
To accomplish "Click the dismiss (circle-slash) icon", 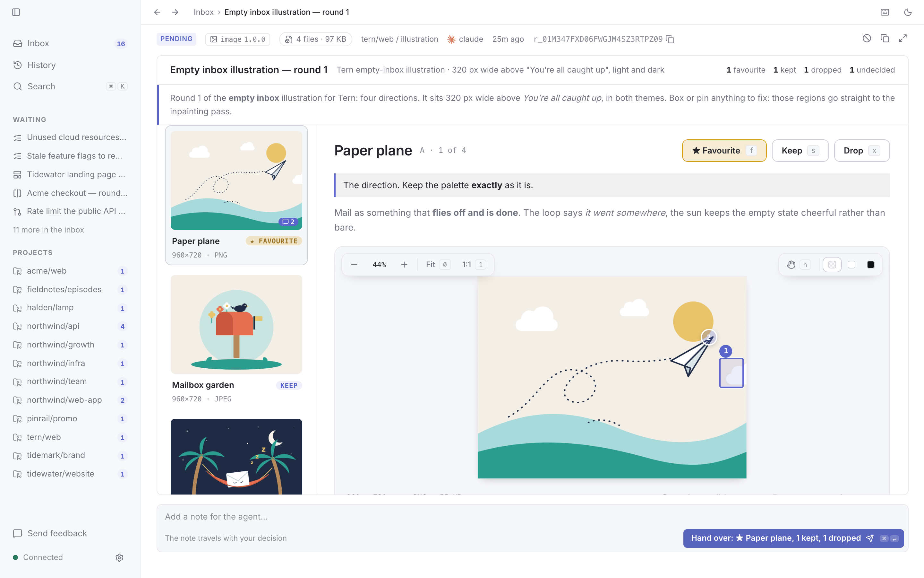I will click(x=867, y=38).
